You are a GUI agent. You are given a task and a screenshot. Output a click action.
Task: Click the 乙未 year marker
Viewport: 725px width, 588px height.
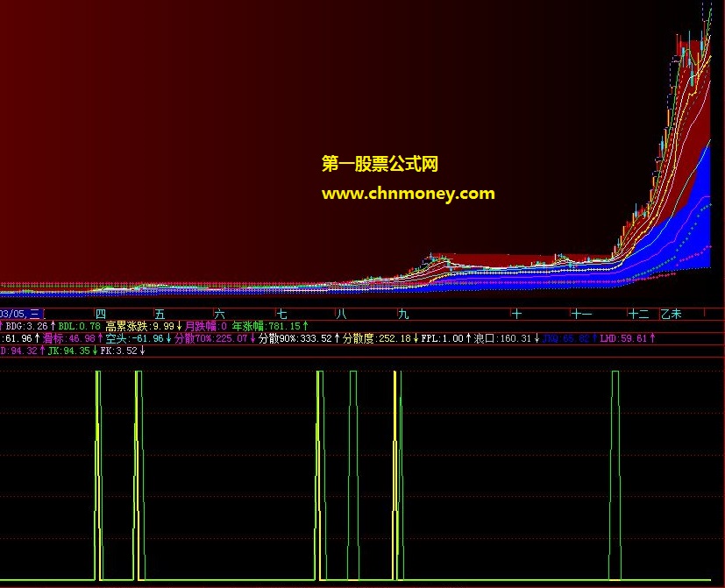tap(672, 315)
